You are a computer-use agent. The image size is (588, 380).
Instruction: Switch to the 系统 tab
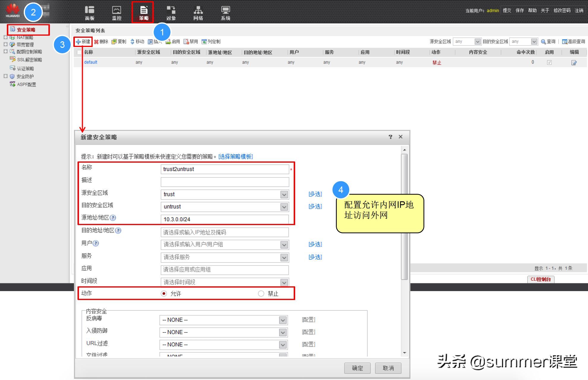coord(225,12)
